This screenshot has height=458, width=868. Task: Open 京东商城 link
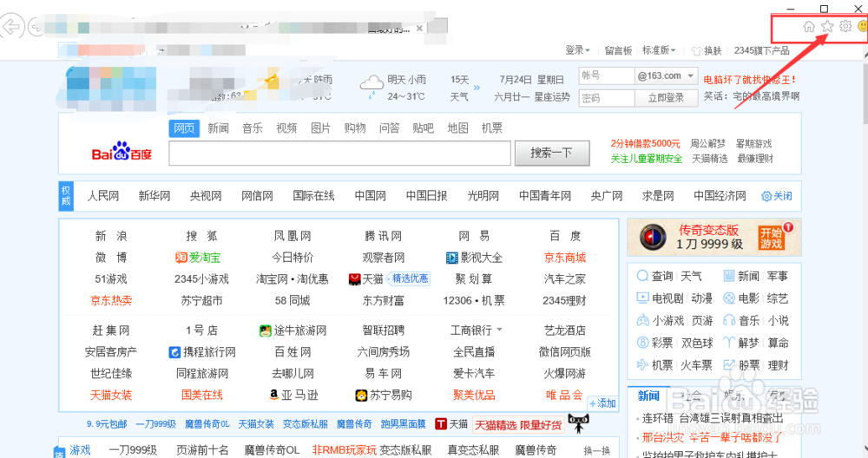click(565, 258)
